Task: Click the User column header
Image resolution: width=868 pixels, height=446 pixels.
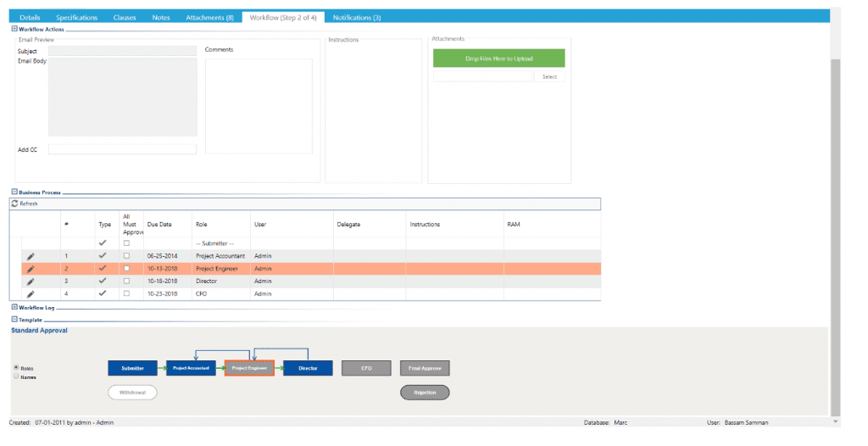Action: click(x=260, y=225)
